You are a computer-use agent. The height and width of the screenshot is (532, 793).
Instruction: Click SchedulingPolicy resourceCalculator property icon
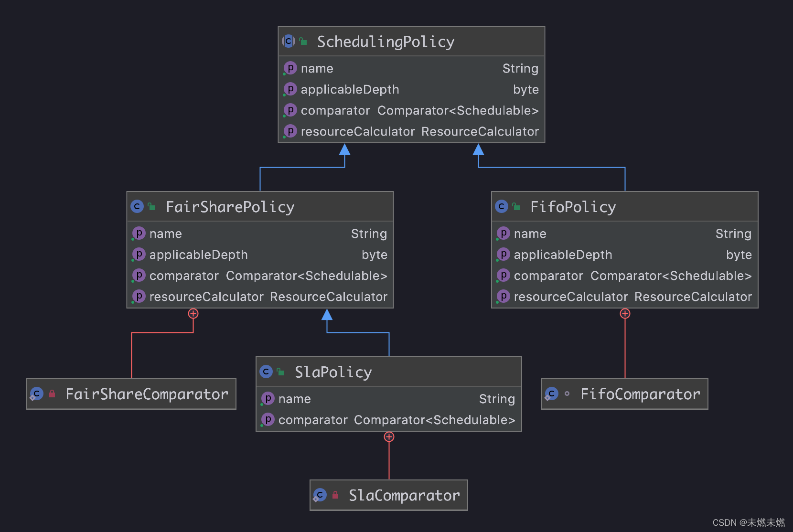pos(290,131)
